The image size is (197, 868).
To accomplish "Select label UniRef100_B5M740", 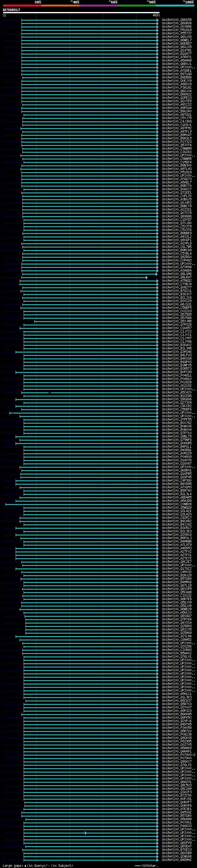I will click(x=176, y=491).
